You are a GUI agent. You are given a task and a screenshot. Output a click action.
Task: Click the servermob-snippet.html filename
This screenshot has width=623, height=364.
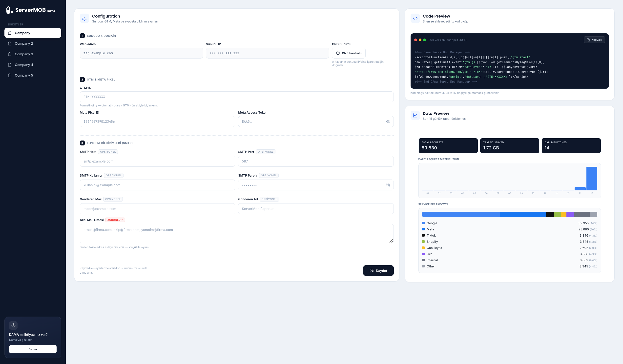448,40
